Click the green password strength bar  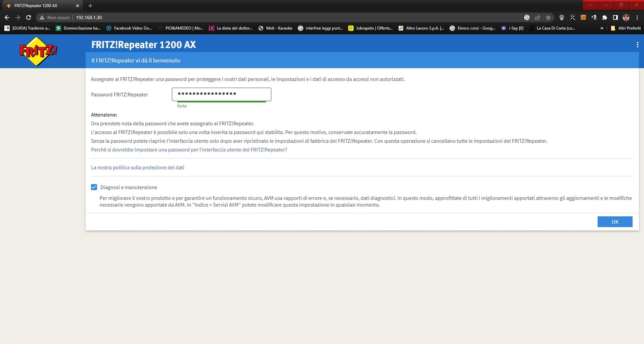pyautogui.click(x=222, y=102)
